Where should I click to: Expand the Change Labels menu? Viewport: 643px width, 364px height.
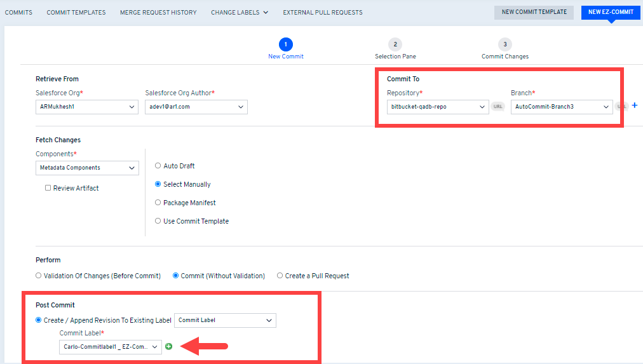pyautogui.click(x=240, y=12)
